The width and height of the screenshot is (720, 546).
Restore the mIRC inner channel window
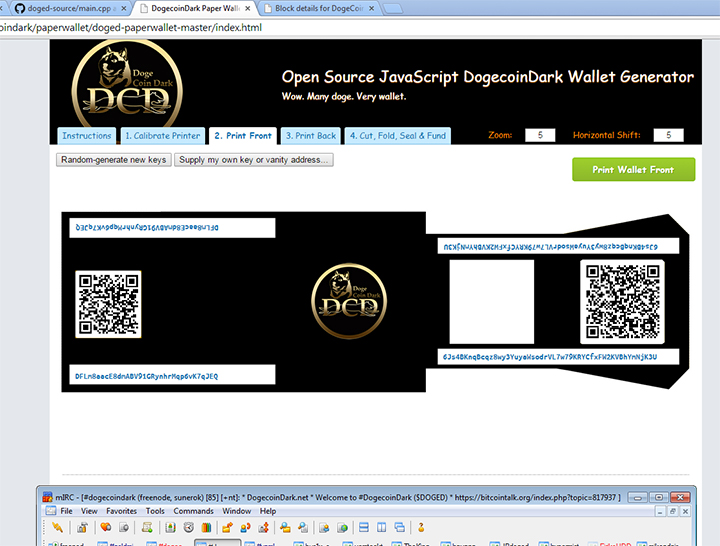(673, 511)
